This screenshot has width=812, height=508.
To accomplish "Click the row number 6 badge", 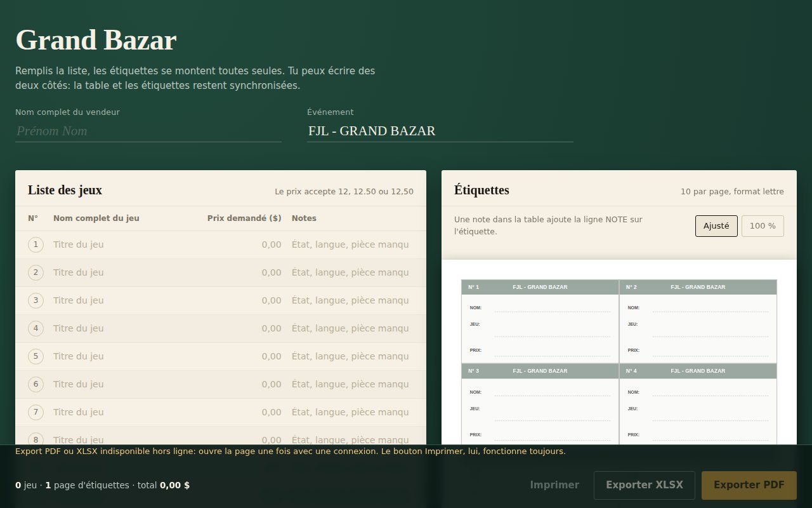I will point(36,384).
